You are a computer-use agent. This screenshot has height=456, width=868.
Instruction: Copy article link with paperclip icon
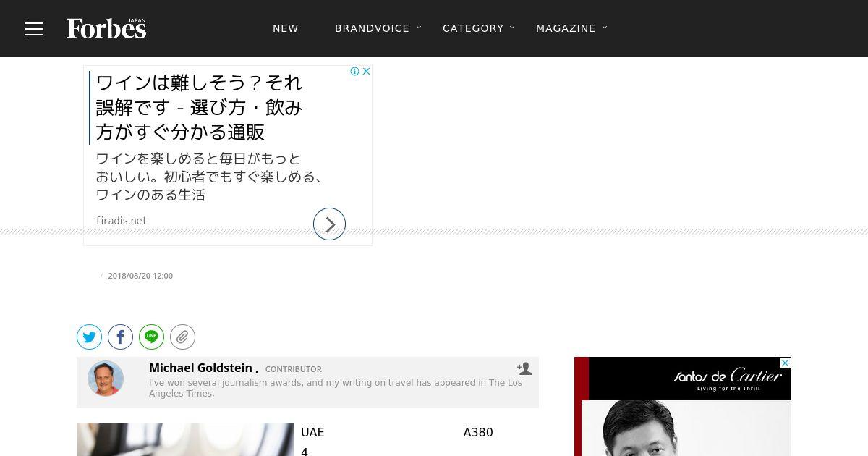[x=183, y=337]
